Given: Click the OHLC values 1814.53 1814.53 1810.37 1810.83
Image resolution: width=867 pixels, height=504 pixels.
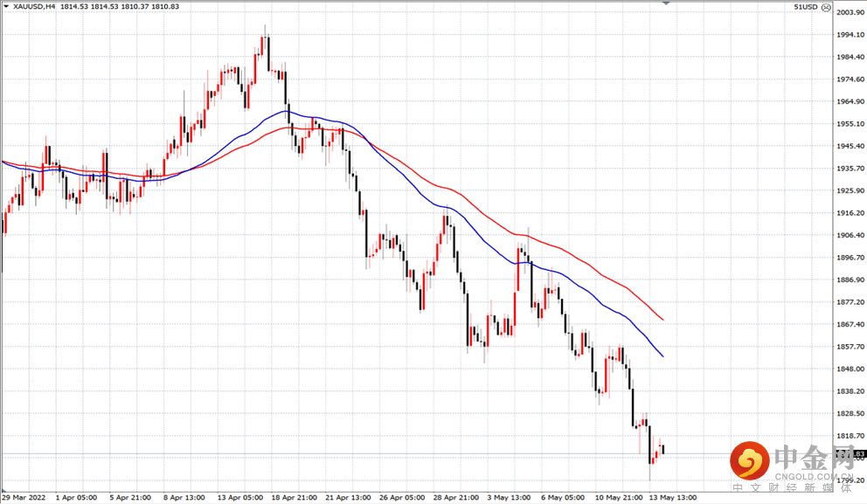Looking at the screenshot, I should (x=120, y=7).
